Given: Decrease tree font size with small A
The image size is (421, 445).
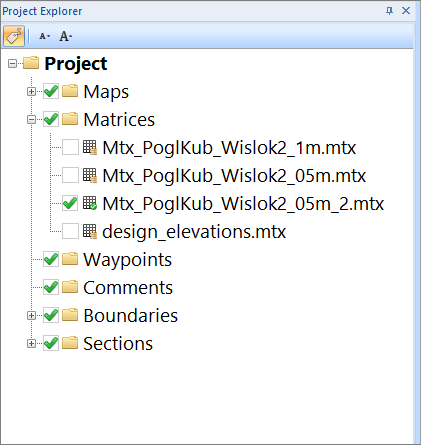Looking at the screenshot, I should 44,36.
